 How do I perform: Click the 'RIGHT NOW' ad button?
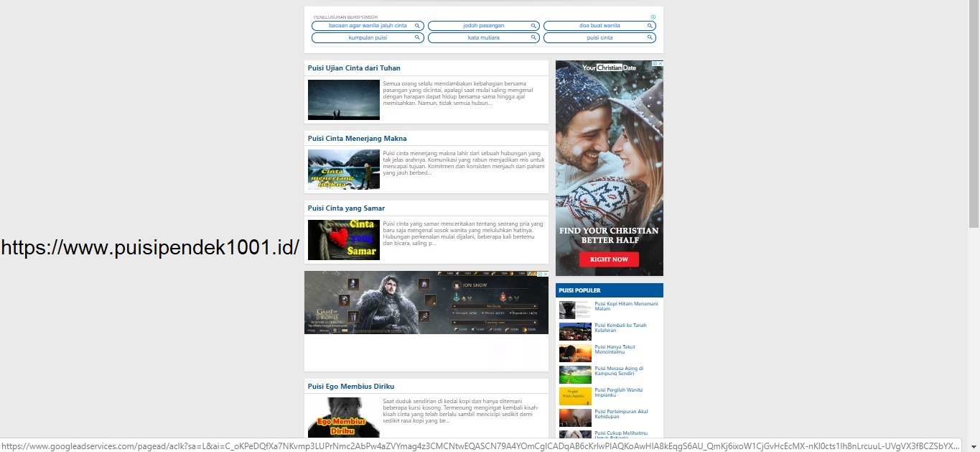pyautogui.click(x=609, y=259)
